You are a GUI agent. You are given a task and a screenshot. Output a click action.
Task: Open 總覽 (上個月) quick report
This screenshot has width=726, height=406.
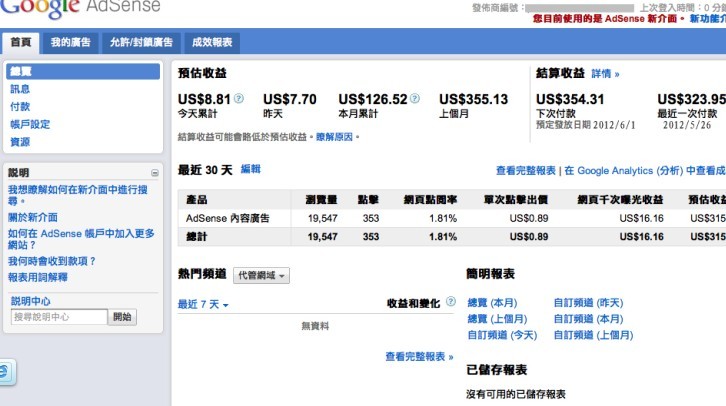click(x=497, y=319)
